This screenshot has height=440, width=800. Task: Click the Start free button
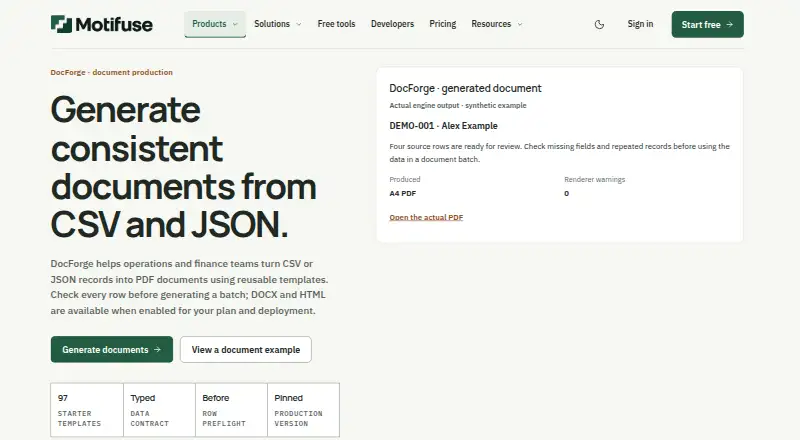pos(707,25)
